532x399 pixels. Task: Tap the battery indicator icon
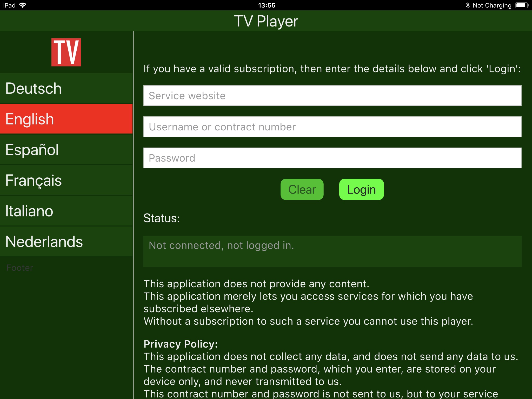click(x=522, y=5)
